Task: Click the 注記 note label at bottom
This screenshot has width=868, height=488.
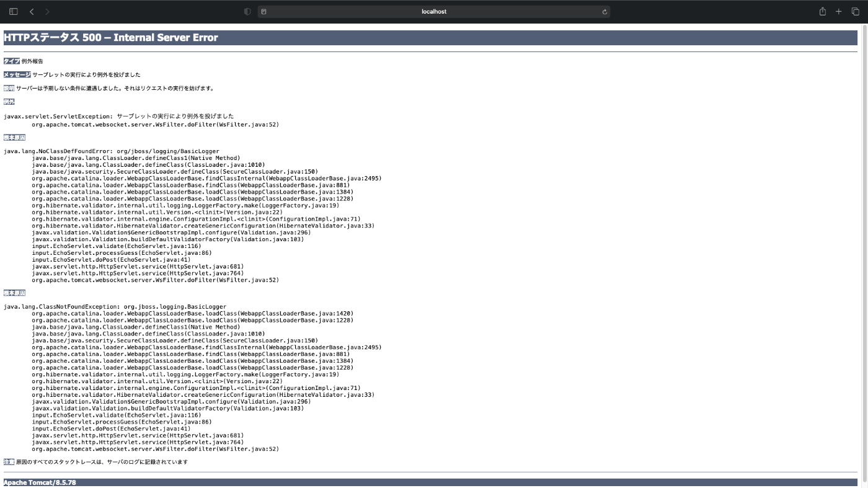Action: 8,461
